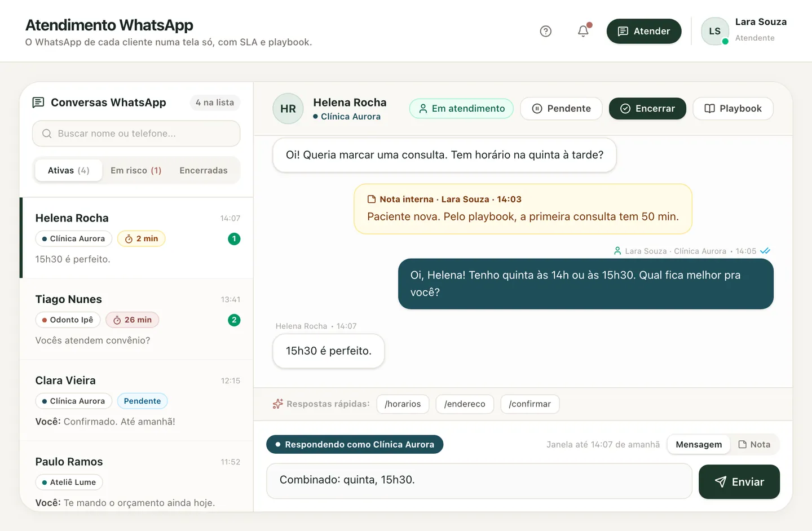
Task: Click the '15h30 é perfeito.' message bubble
Action: pos(329,351)
